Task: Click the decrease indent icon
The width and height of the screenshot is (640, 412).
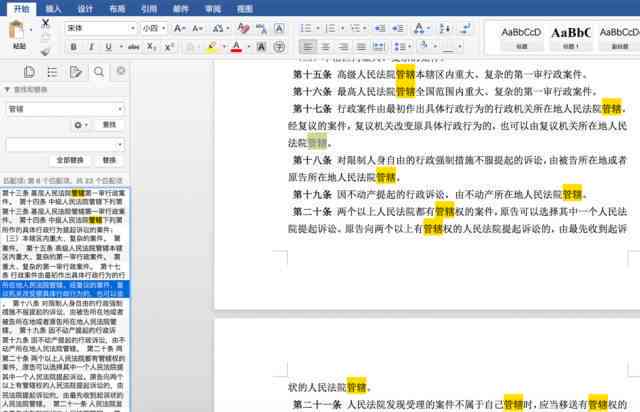Action: [380, 28]
